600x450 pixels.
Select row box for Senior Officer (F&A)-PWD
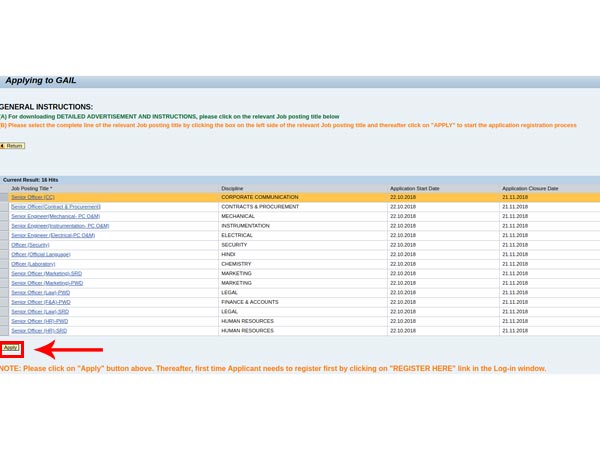(4, 302)
